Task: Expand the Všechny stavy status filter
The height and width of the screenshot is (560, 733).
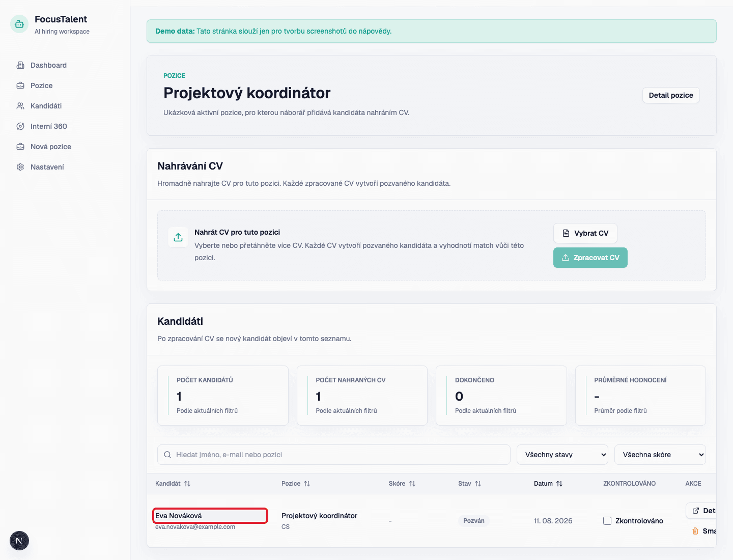Action: tap(562, 455)
